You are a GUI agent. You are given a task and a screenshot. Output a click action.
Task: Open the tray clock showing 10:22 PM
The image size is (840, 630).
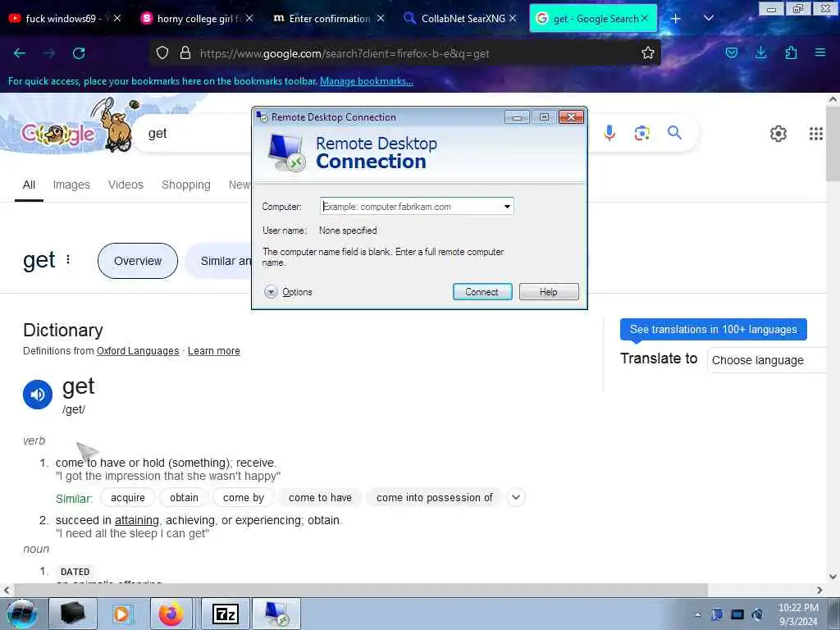798,614
